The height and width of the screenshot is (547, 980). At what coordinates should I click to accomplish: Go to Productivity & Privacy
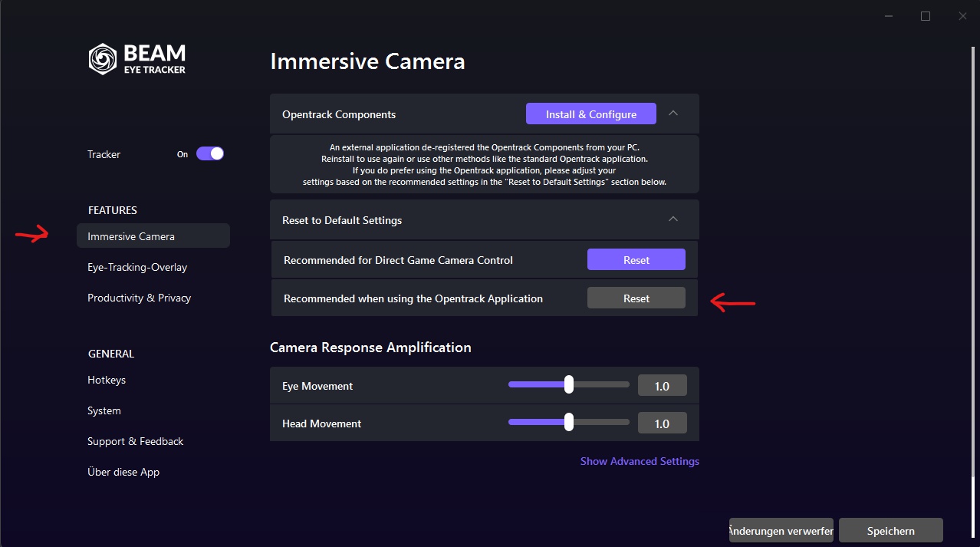click(x=139, y=298)
